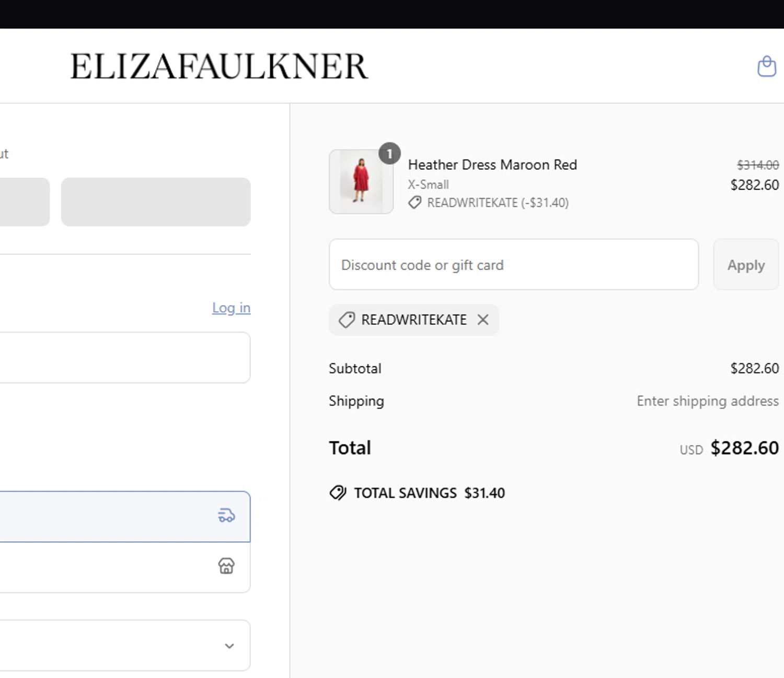Click the X-Small size label
Image resolution: width=784 pixels, height=678 pixels.
coord(429,184)
